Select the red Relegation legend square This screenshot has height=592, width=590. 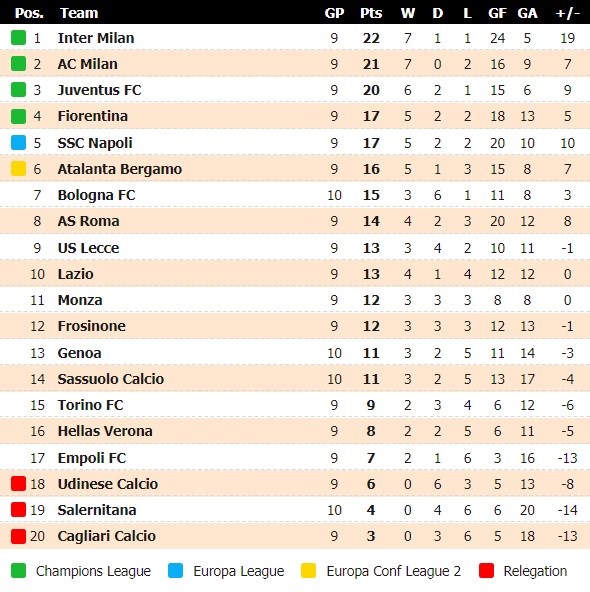(486, 571)
